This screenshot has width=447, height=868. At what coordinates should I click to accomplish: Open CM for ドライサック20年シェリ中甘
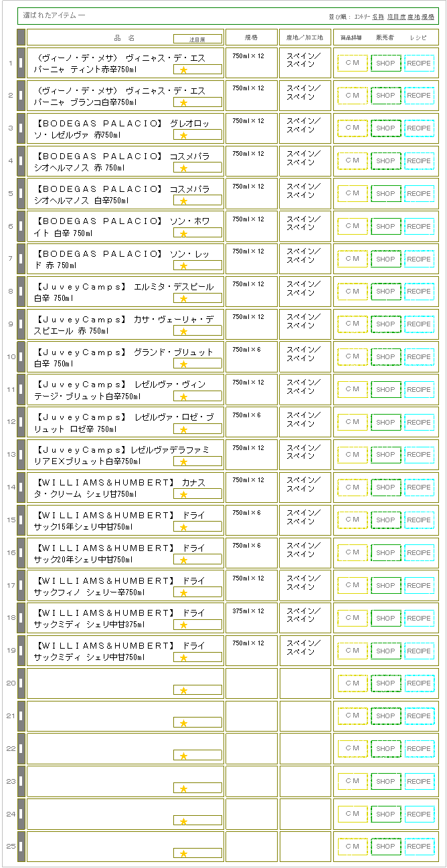point(353,553)
